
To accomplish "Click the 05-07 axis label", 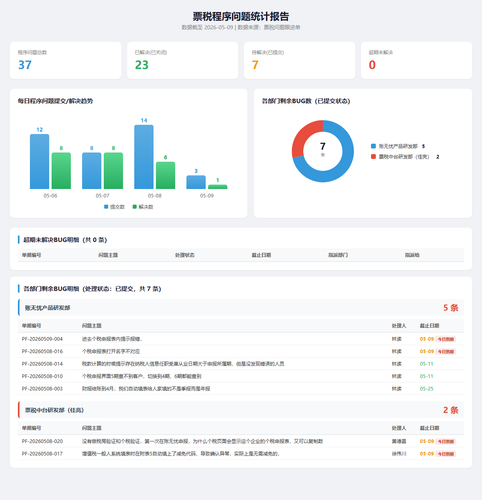I will point(102,196).
